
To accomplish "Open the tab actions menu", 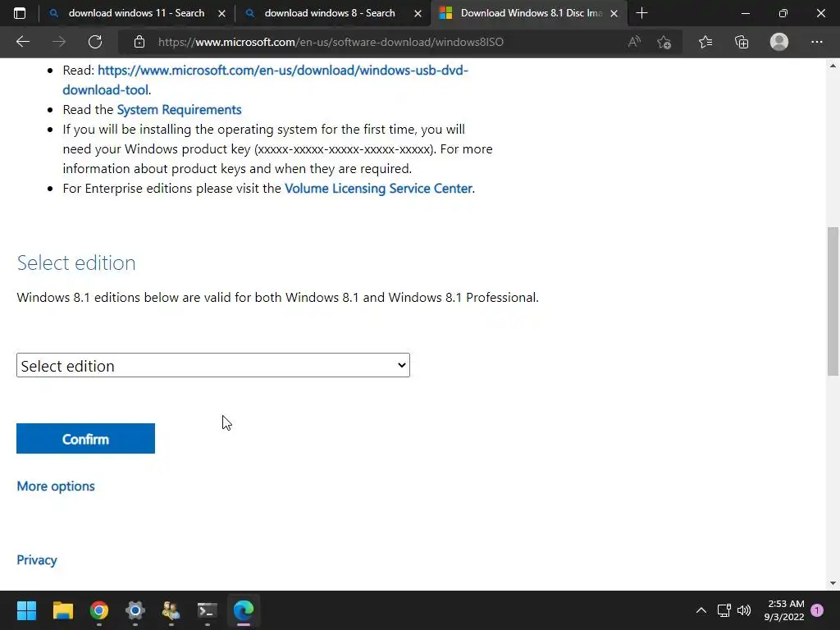I will (x=20, y=13).
